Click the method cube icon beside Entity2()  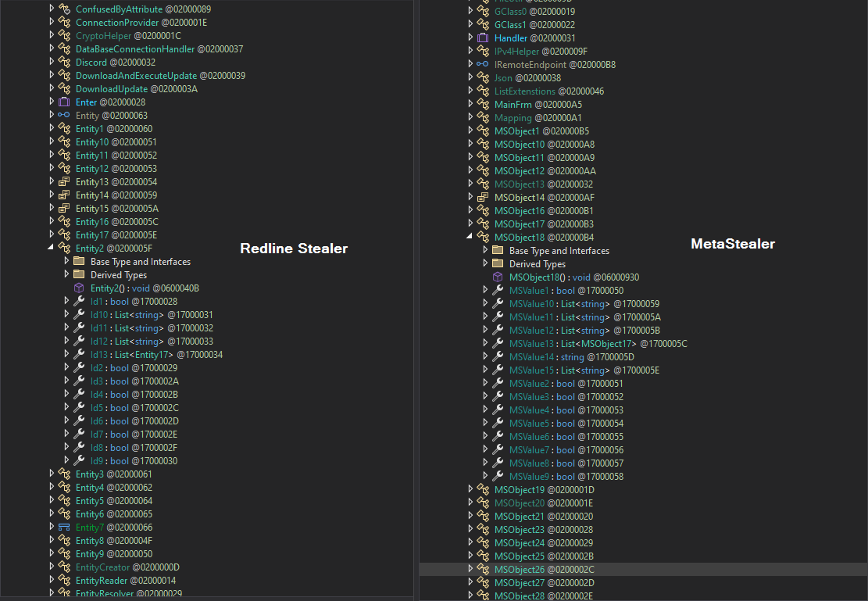pos(79,288)
